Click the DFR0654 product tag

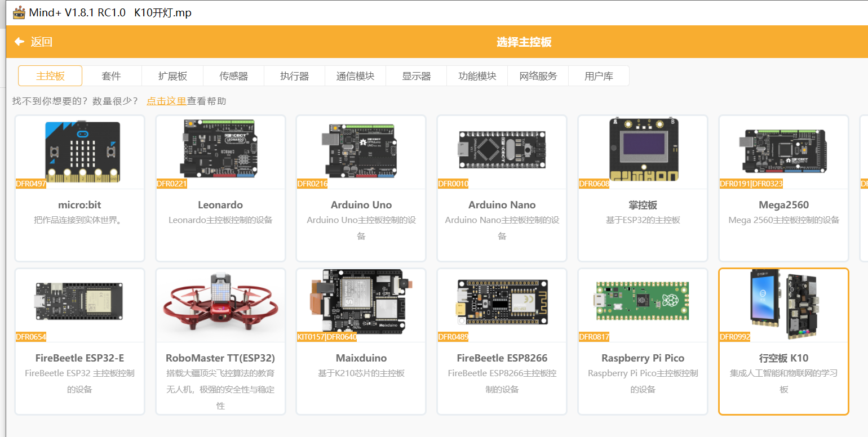click(31, 337)
